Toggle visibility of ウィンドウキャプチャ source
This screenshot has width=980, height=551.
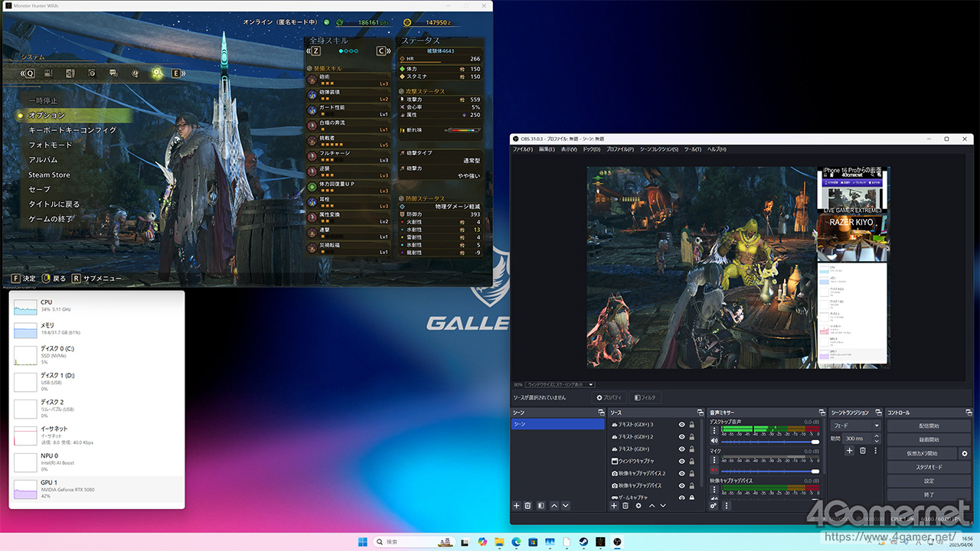(681, 461)
